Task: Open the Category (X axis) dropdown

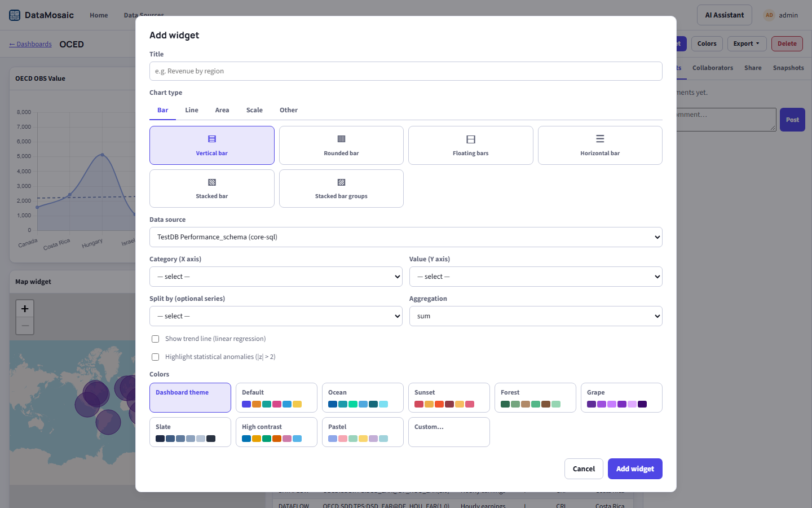Action: point(276,277)
